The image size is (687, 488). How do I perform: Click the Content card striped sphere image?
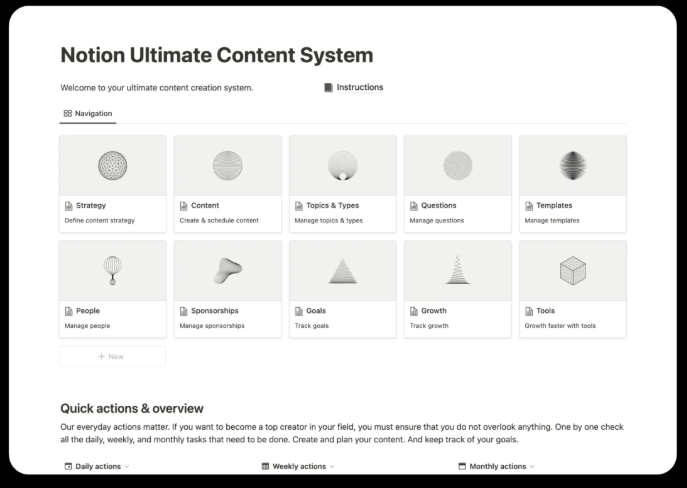pos(227,166)
